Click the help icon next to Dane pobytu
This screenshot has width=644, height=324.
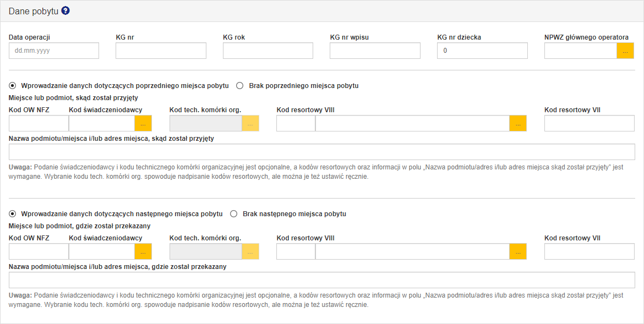point(66,10)
